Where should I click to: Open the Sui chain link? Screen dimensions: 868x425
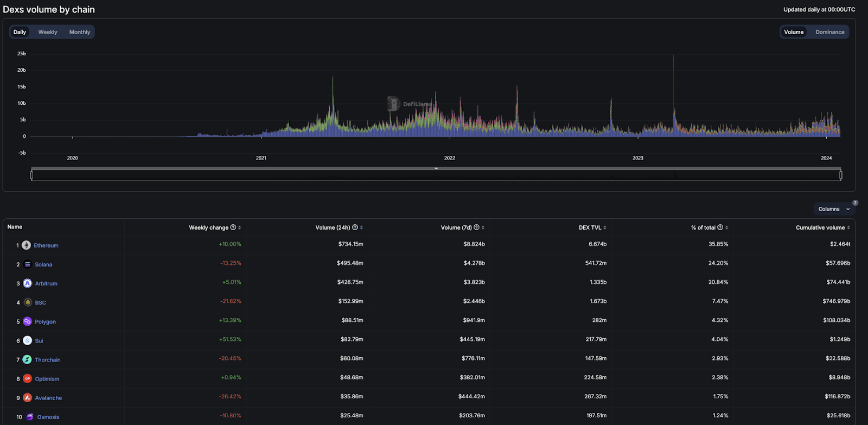[x=39, y=340]
